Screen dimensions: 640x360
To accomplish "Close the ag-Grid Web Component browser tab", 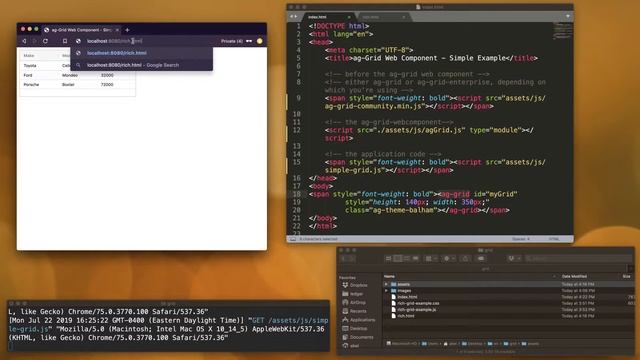I will 117,30.
